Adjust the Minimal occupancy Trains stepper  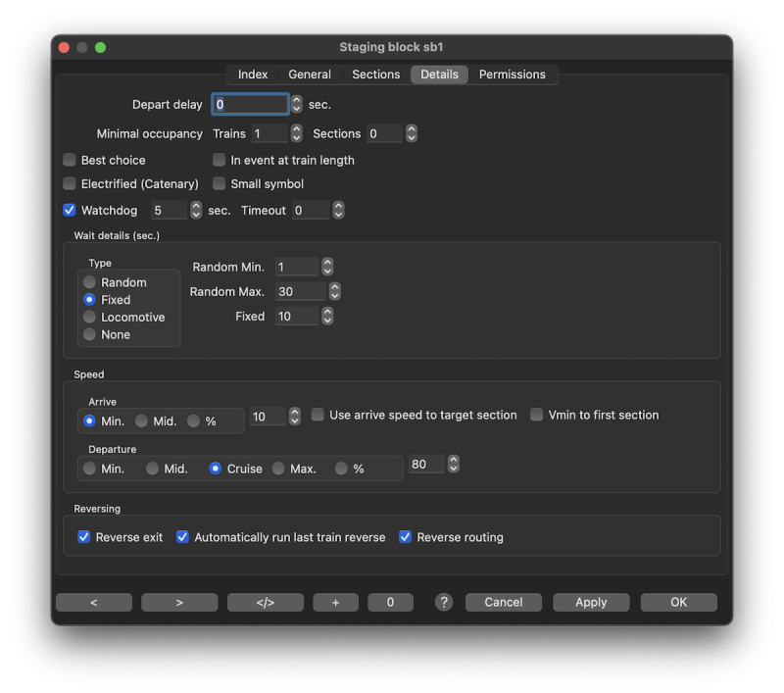click(297, 133)
